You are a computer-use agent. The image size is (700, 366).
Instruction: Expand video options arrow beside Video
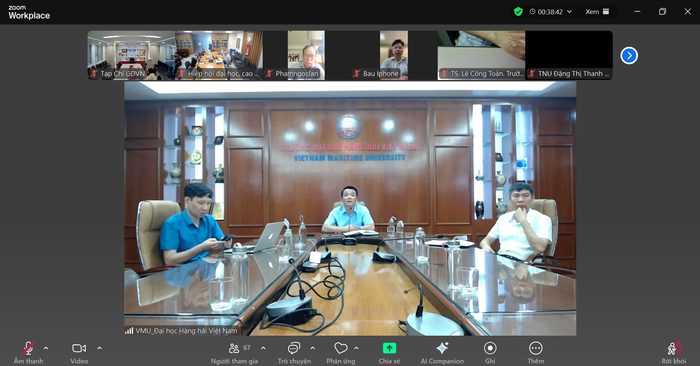point(99,348)
